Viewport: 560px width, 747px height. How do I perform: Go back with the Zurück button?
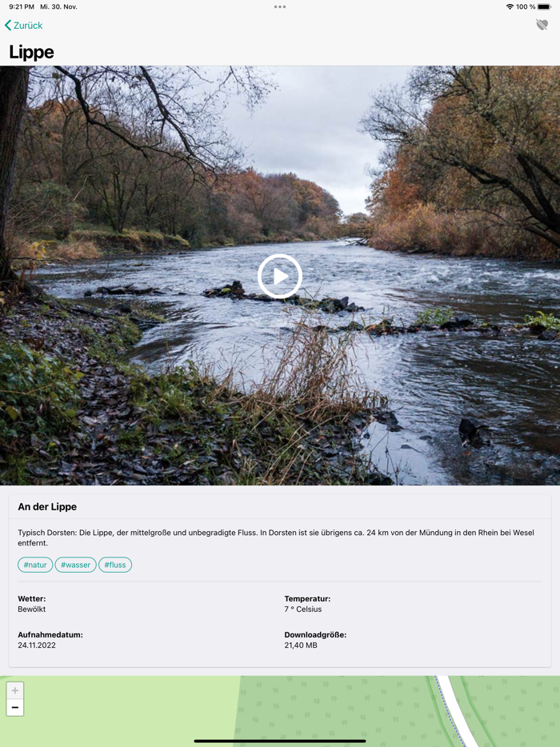[x=23, y=26]
